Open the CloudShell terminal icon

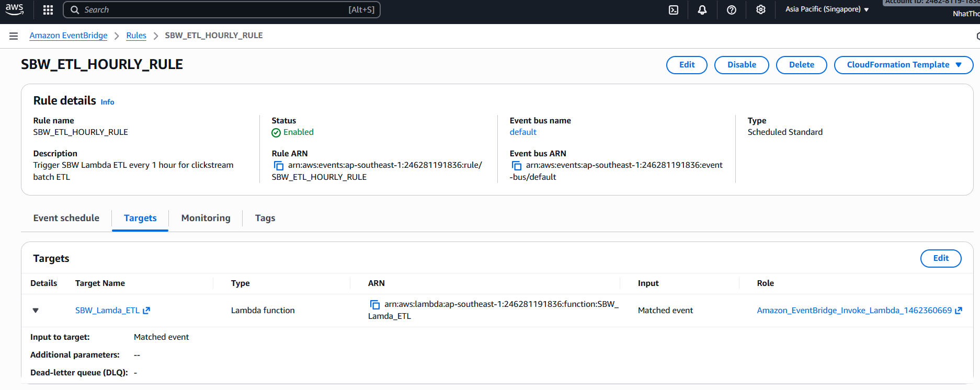(674, 10)
